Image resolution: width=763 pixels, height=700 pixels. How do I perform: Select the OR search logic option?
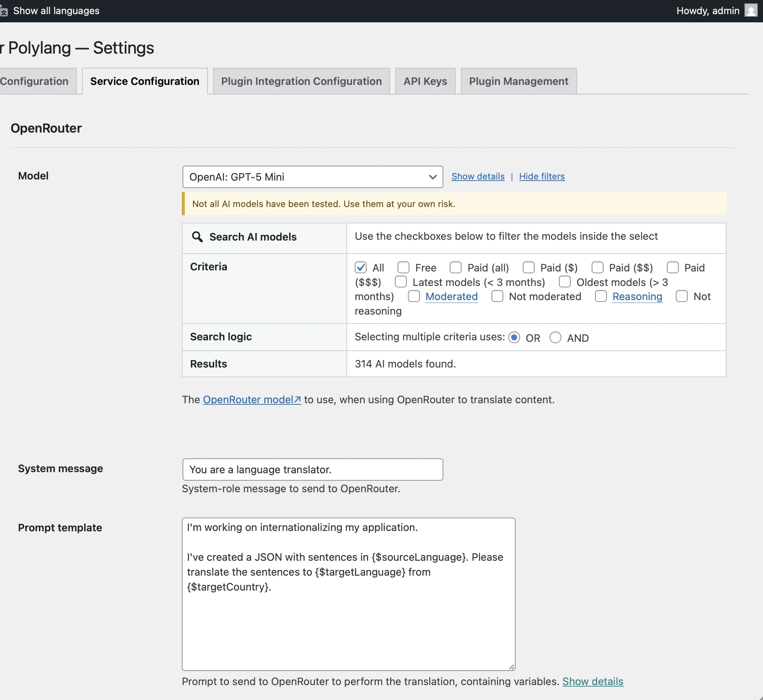point(514,337)
